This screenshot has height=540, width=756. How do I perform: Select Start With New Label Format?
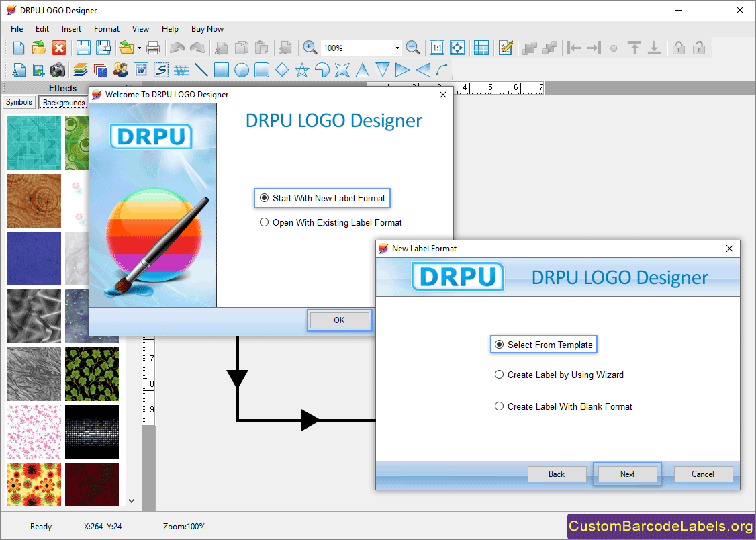pyautogui.click(x=322, y=198)
